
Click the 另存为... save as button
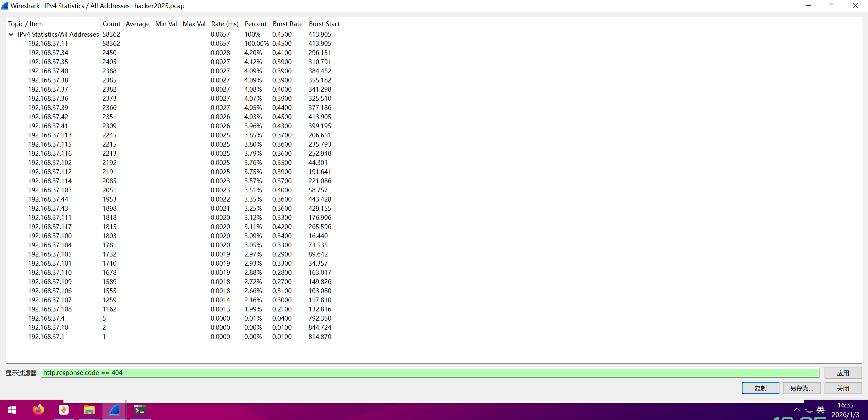pos(801,388)
